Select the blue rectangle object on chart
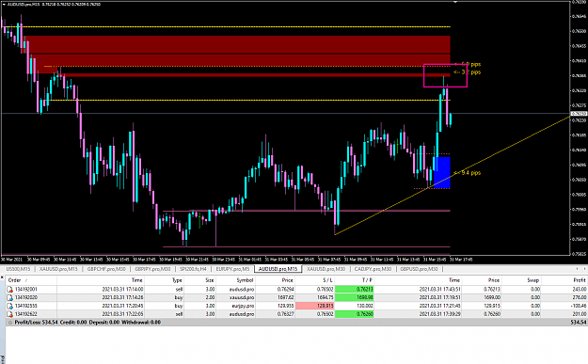 [442, 172]
